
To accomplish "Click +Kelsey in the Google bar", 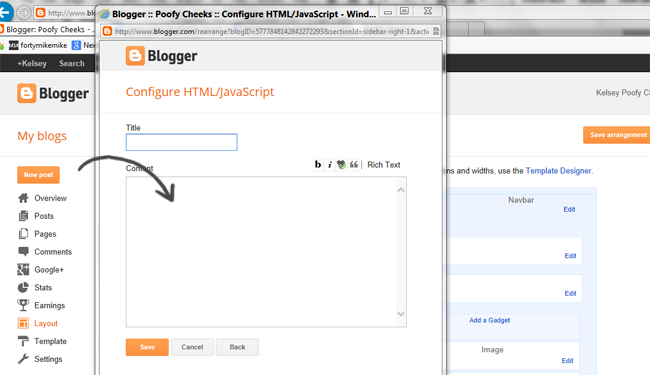I will tap(32, 63).
